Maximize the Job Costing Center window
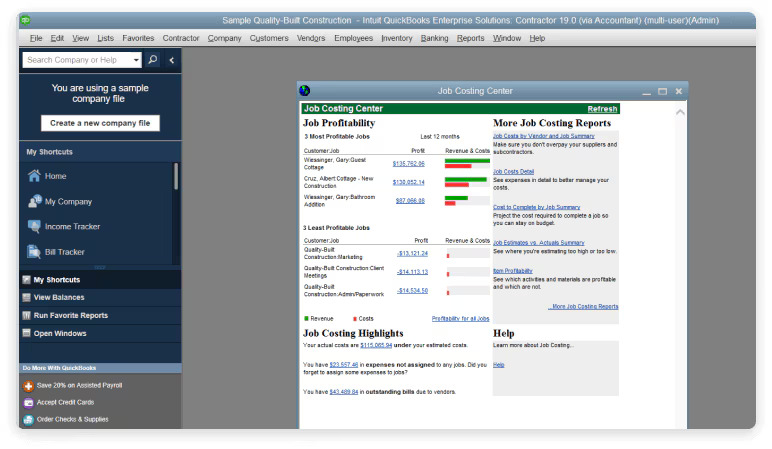 coord(662,91)
